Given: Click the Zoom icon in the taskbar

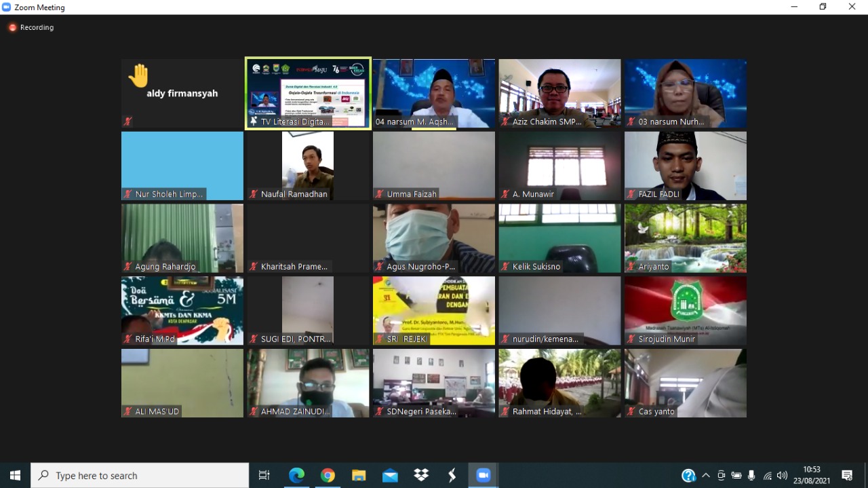Looking at the screenshot, I should coord(484,476).
